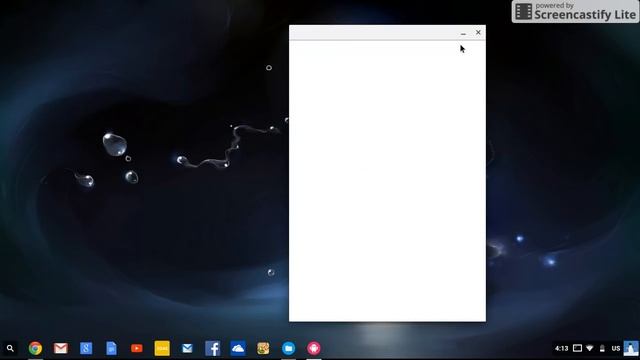The image size is (640, 360).
Task: Click the US keyboard layout indicator
Action: tap(616, 348)
